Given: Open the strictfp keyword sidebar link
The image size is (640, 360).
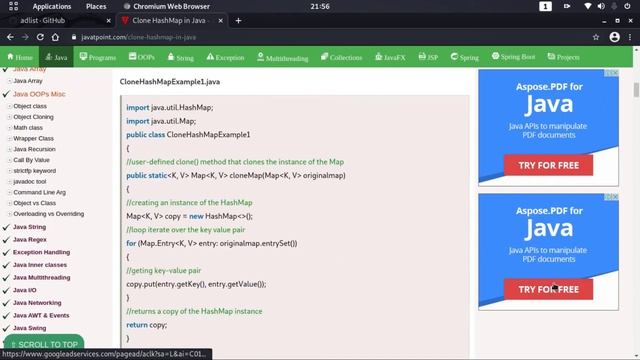Looking at the screenshot, I should point(35,171).
